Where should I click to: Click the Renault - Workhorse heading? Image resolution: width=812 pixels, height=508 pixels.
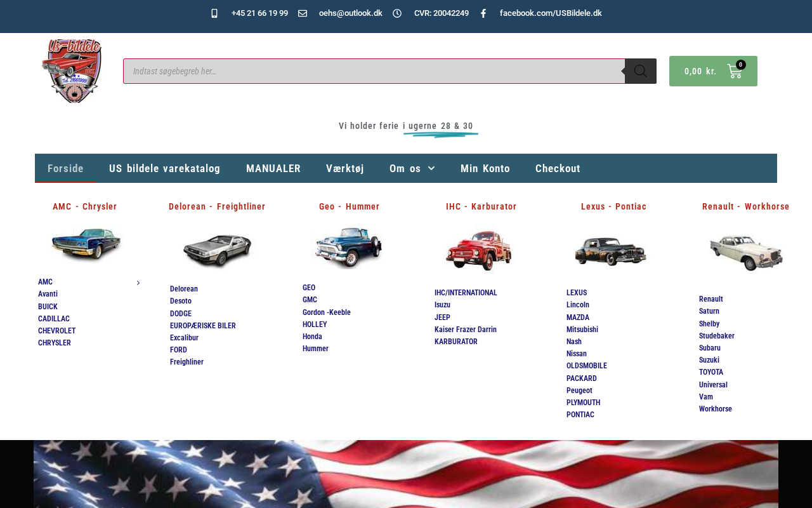point(746,206)
